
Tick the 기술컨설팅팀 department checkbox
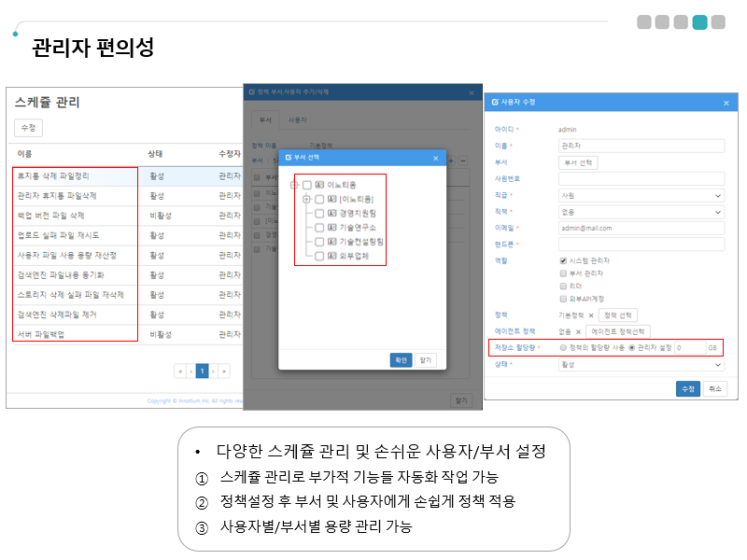coord(319,241)
